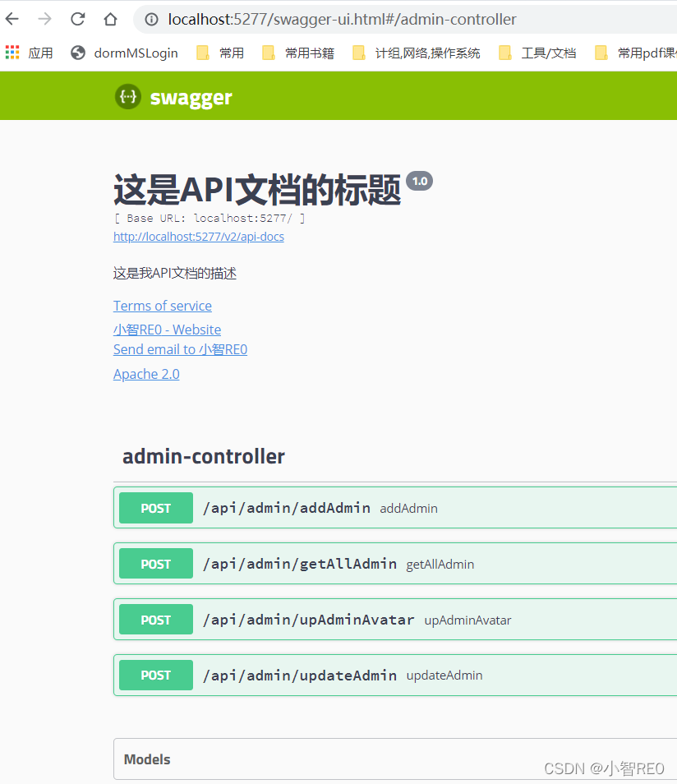Click the getAllAdmin summary text
The width and height of the screenshot is (677, 784).
pos(440,565)
